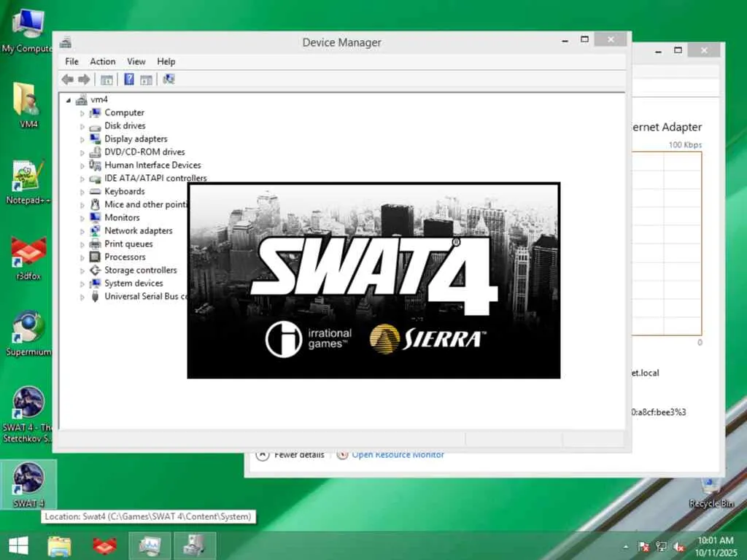Viewport: 747px width, 560px height.
Task: Close the Device Manager window
Action: click(x=611, y=40)
